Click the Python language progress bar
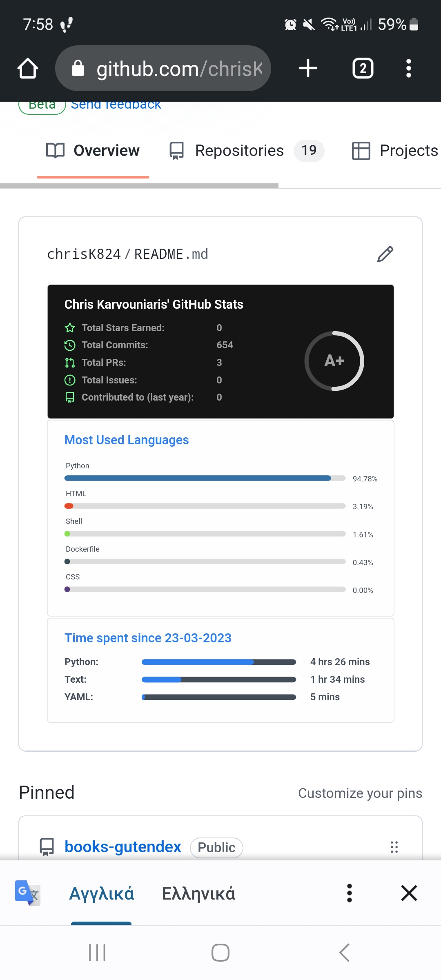This screenshot has width=441, height=980. click(x=204, y=478)
